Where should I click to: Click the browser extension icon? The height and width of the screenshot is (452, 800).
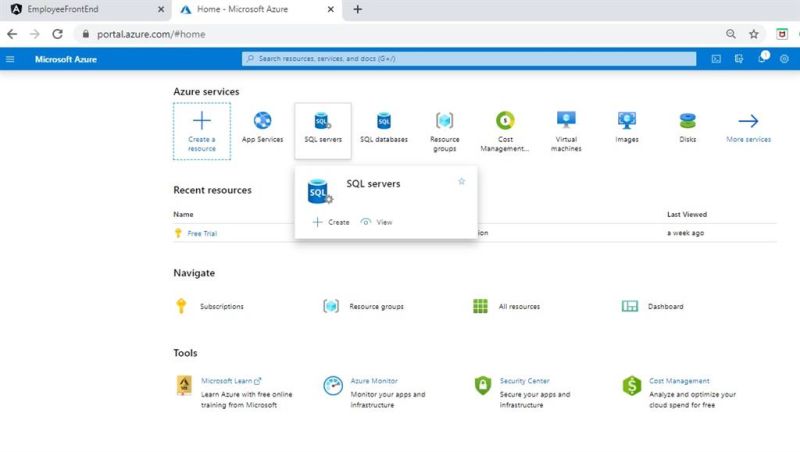(782, 34)
